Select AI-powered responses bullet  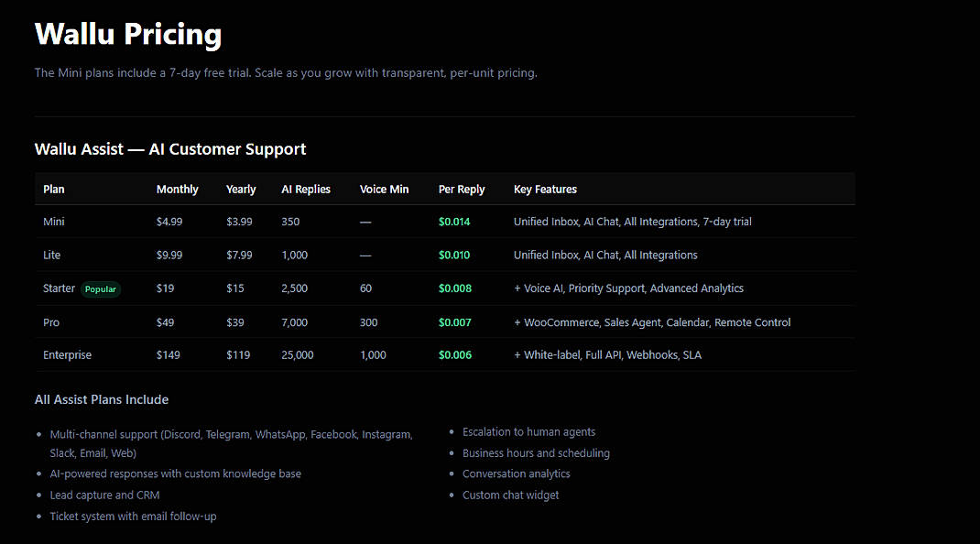(176, 473)
